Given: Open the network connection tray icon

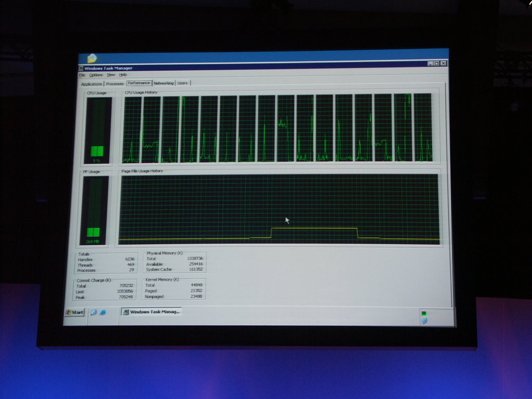Looking at the screenshot, I should pos(424,321).
